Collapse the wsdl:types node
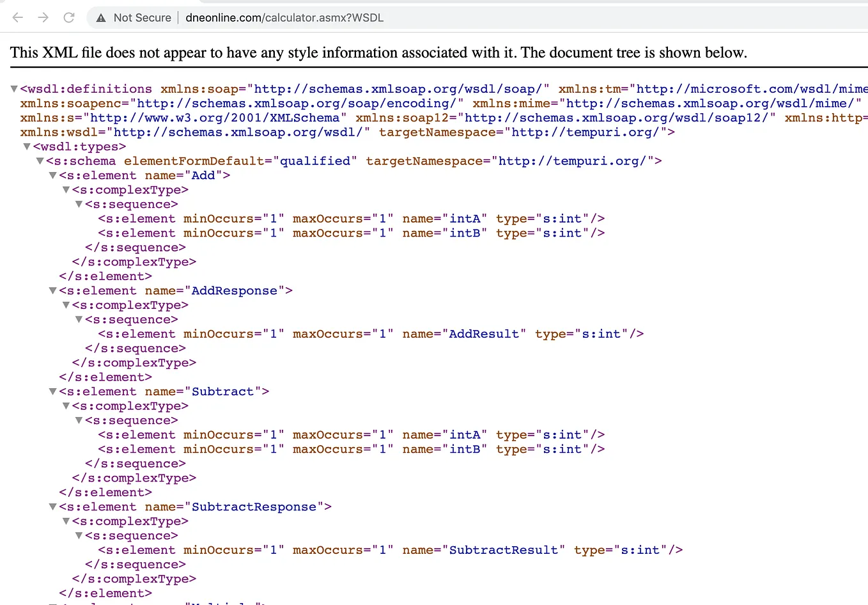 pos(26,146)
